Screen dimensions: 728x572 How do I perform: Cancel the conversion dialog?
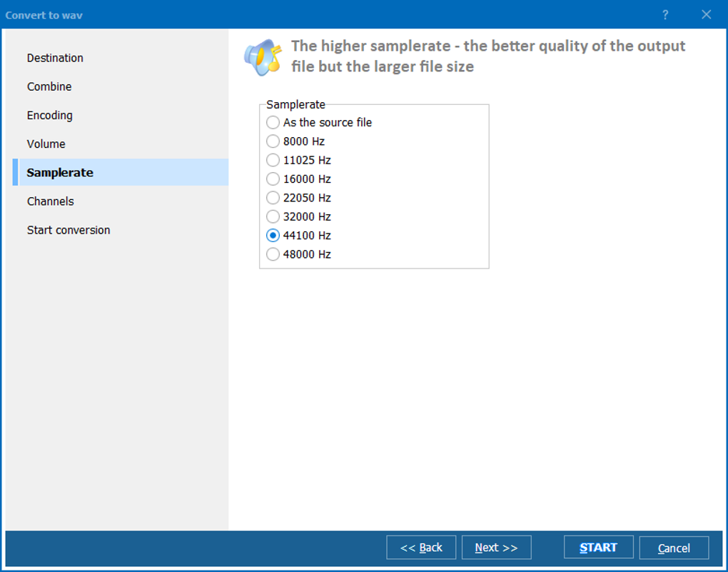674,547
